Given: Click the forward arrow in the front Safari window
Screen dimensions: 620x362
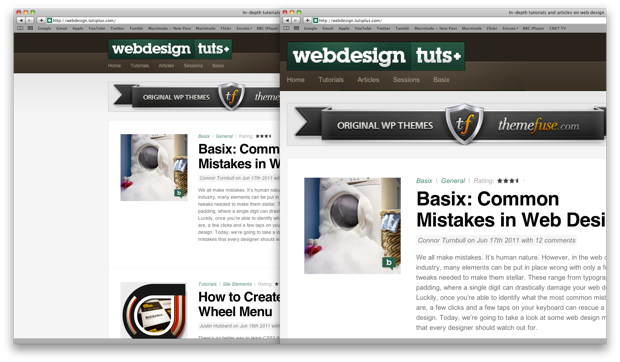Looking at the screenshot, I should coord(295,21).
